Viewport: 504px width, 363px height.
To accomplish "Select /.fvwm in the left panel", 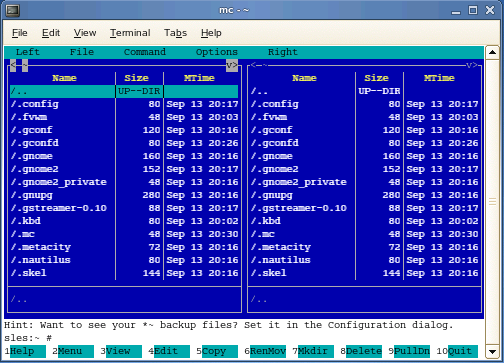I will pyautogui.click(x=124, y=117).
